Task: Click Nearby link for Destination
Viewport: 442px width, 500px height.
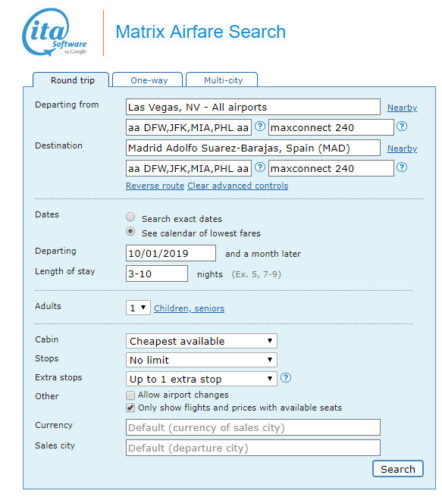Action: coord(402,149)
